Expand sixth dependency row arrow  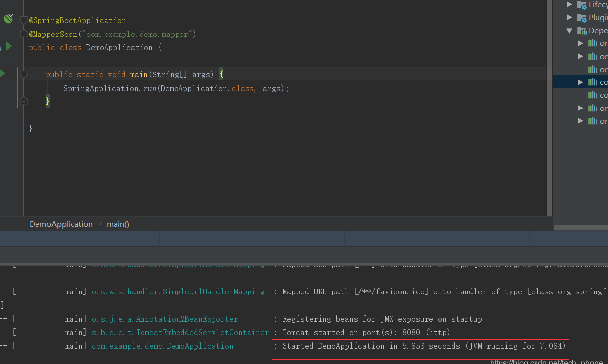(581, 108)
